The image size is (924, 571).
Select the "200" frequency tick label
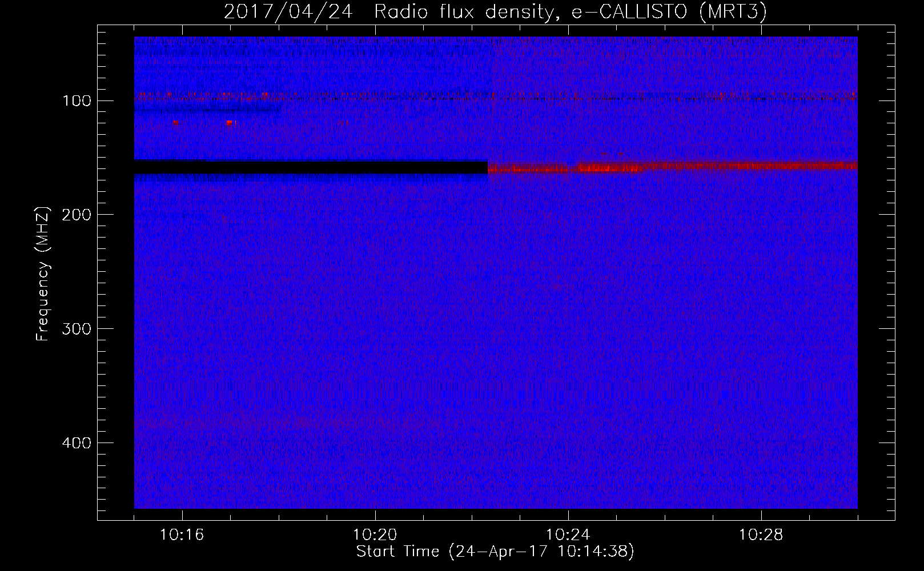point(77,215)
